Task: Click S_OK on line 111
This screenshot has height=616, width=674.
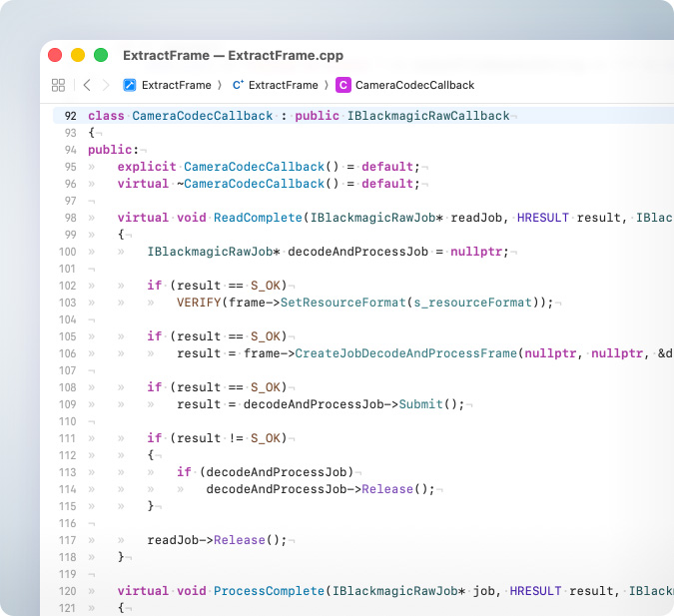Action: click(266, 438)
